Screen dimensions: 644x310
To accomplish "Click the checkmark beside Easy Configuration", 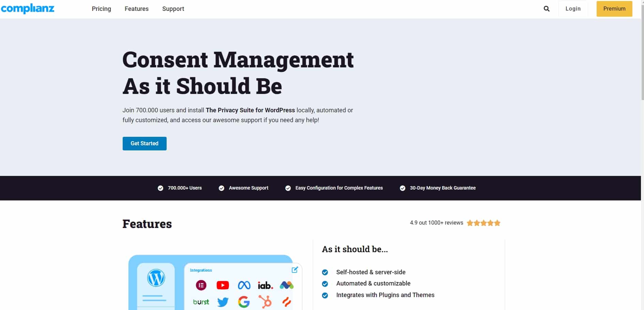I will [x=288, y=188].
